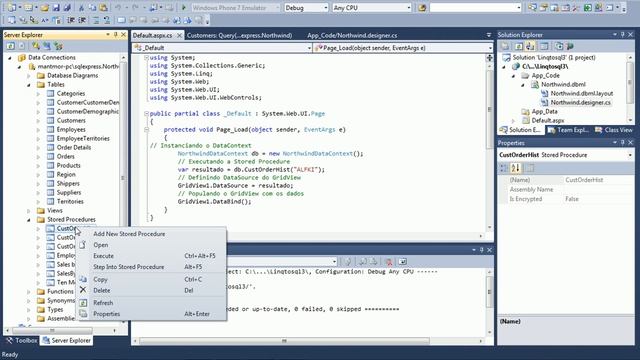This screenshot has width=640, height=360.
Task: Click the Refresh icon in Solution Explorer toolbar
Action: point(519,46)
